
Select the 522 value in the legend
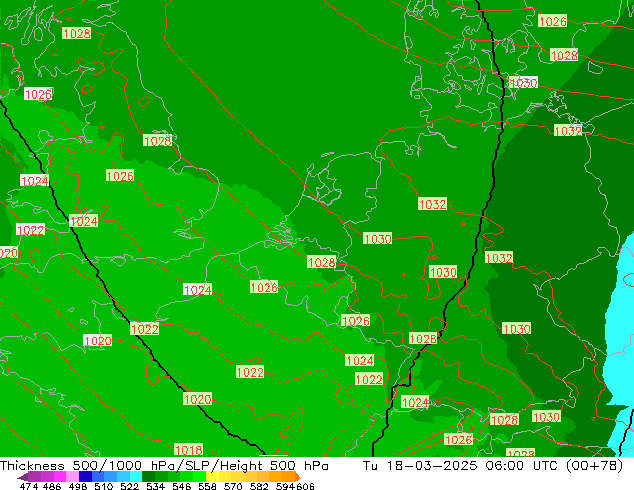(129, 486)
